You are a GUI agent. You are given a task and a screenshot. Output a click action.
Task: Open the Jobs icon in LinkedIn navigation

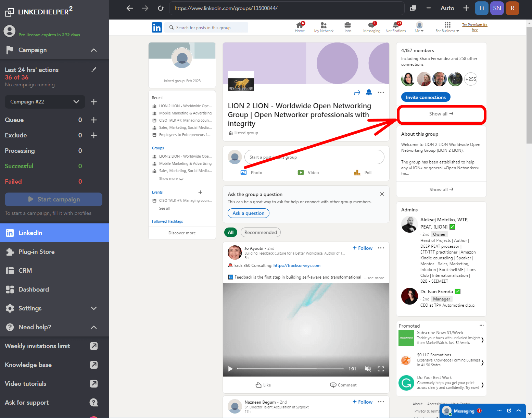click(x=347, y=27)
